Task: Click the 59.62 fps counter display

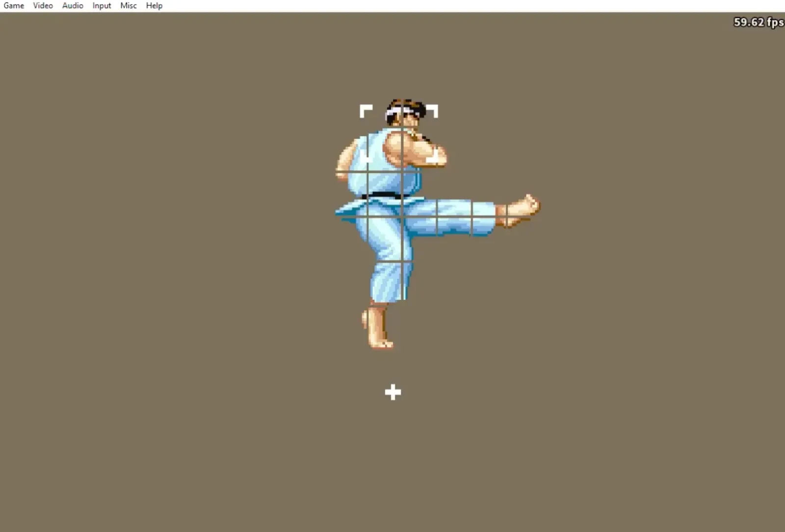Action: click(x=757, y=22)
